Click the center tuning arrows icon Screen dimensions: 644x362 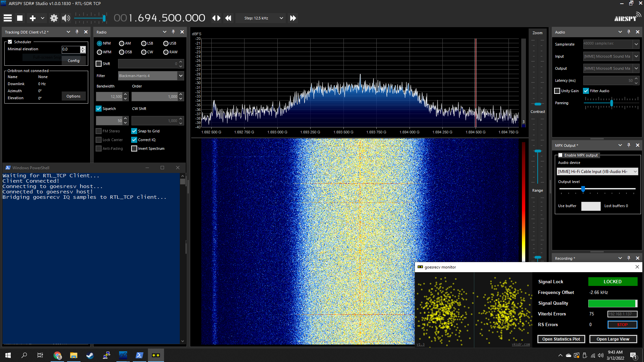tap(216, 18)
